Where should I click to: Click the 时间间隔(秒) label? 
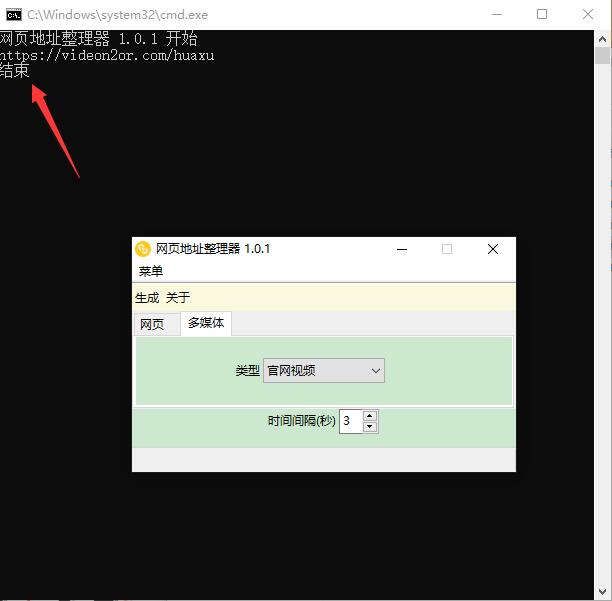click(x=301, y=421)
